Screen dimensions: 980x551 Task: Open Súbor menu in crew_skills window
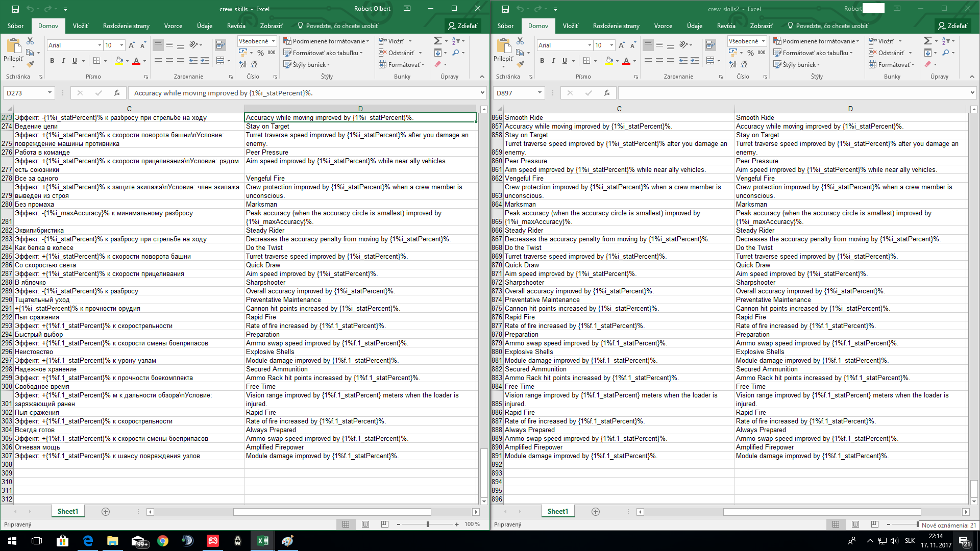(15, 26)
